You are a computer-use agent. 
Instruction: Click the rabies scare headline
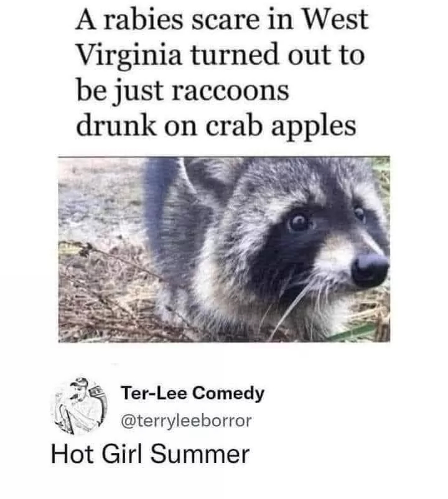222,73
